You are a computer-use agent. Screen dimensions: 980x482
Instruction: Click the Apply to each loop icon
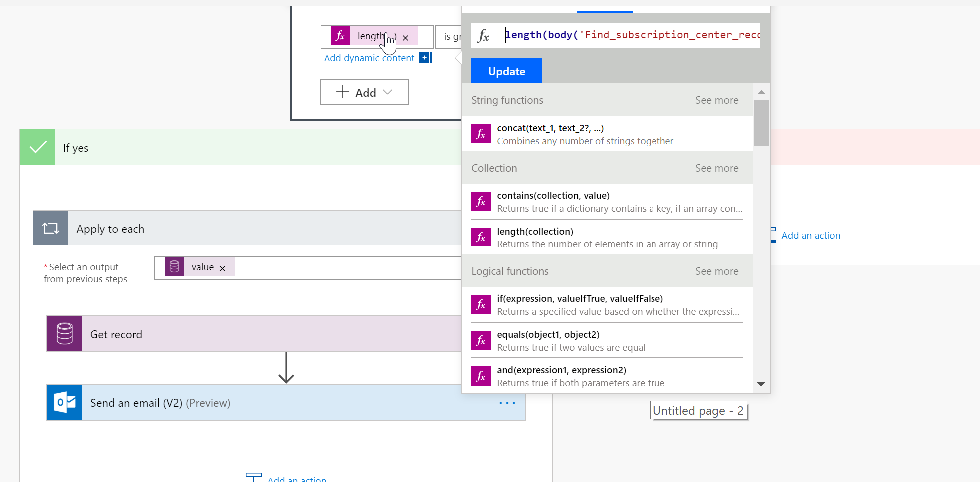tap(50, 228)
